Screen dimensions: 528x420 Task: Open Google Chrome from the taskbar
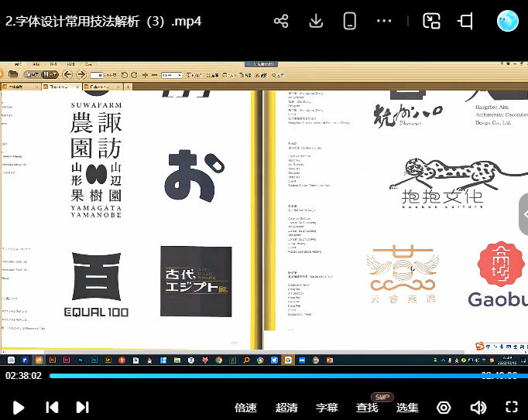click(x=218, y=360)
